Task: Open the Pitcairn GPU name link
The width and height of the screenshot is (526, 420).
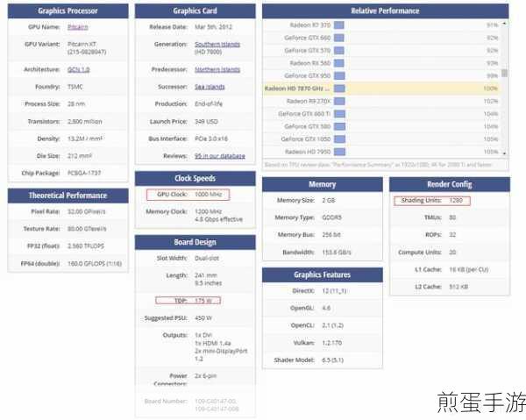Action: (x=77, y=27)
